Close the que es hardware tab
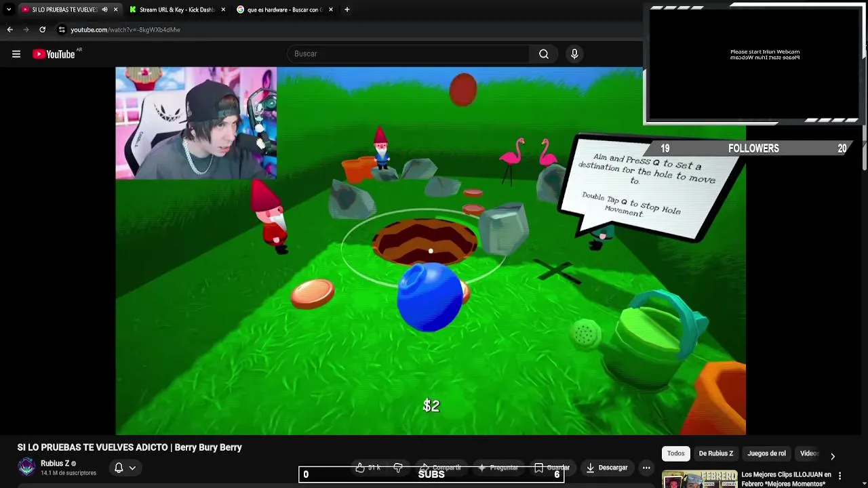Screen dimensions: 868x488 (x=330, y=9)
